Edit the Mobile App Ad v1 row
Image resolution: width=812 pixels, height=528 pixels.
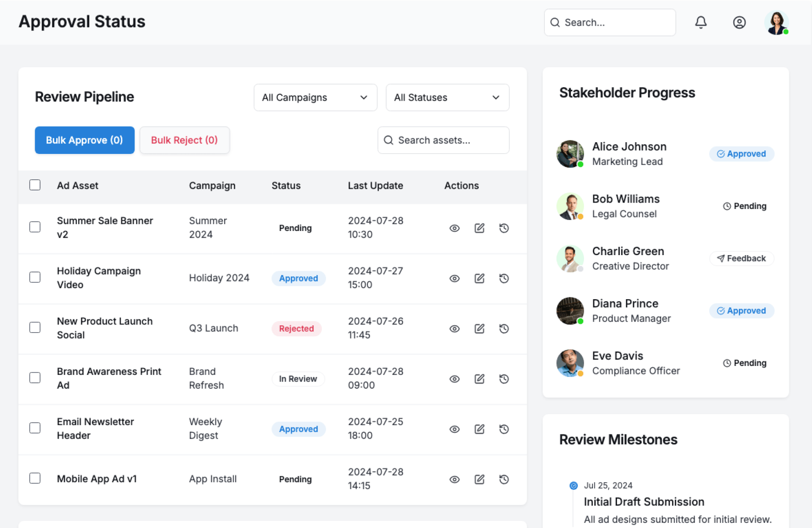(x=479, y=479)
